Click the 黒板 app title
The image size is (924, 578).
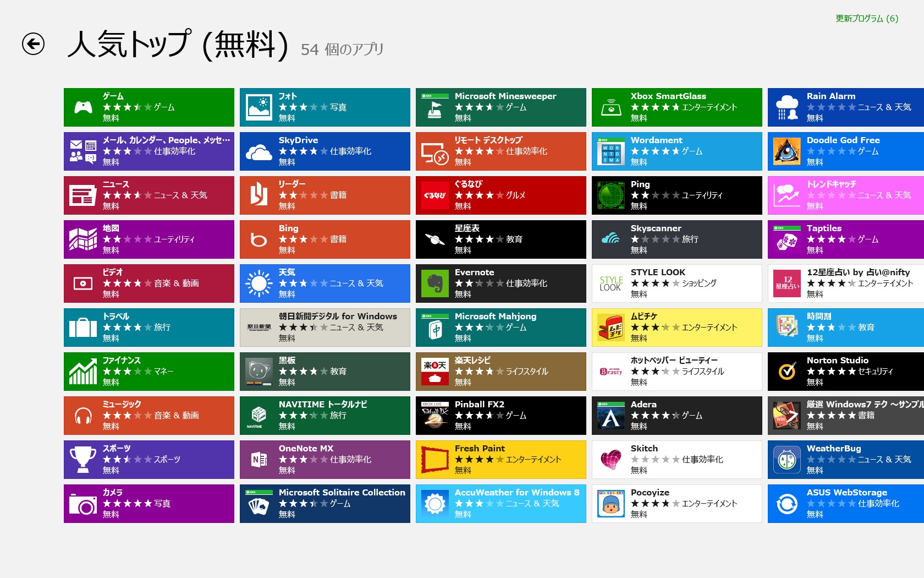coord(287,361)
